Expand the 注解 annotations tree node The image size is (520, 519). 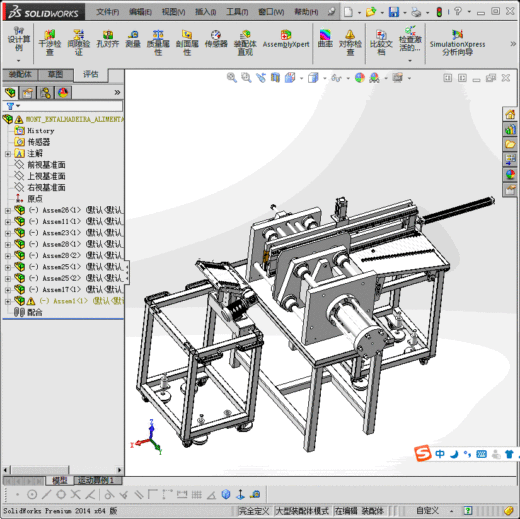(x=8, y=154)
